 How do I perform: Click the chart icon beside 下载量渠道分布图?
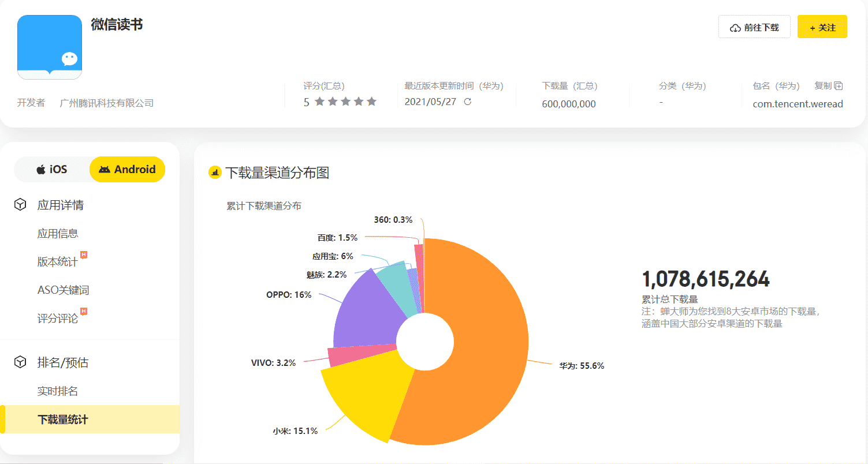[x=215, y=173]
